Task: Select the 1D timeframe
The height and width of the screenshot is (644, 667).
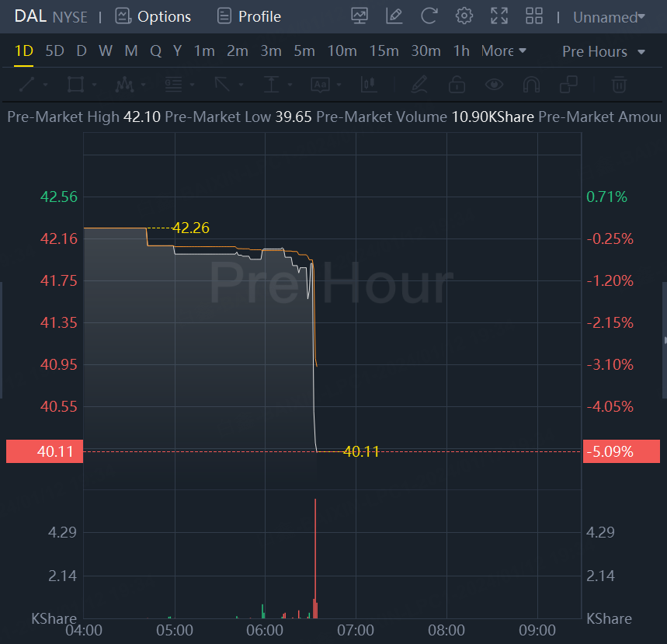Action: tap(24, 51)
